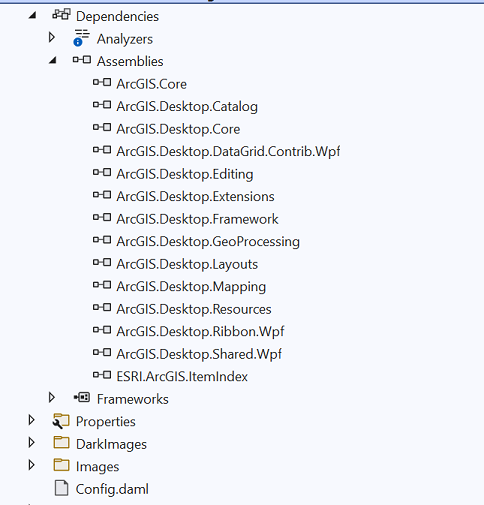Image resolution: width=484 pixels, height=505 pixels.
Task: Select ArcGIS.Desktop.Editing reference
Action: [185, 174]
